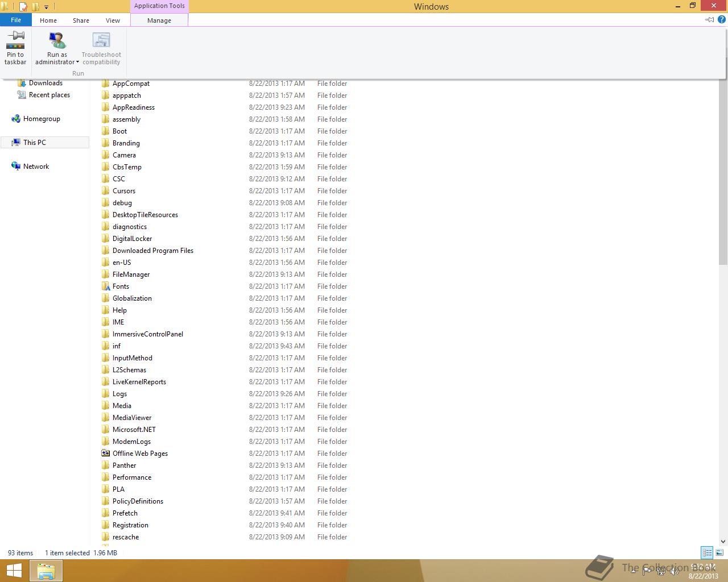Click the Properties quick access icon

tap(23, 7)
